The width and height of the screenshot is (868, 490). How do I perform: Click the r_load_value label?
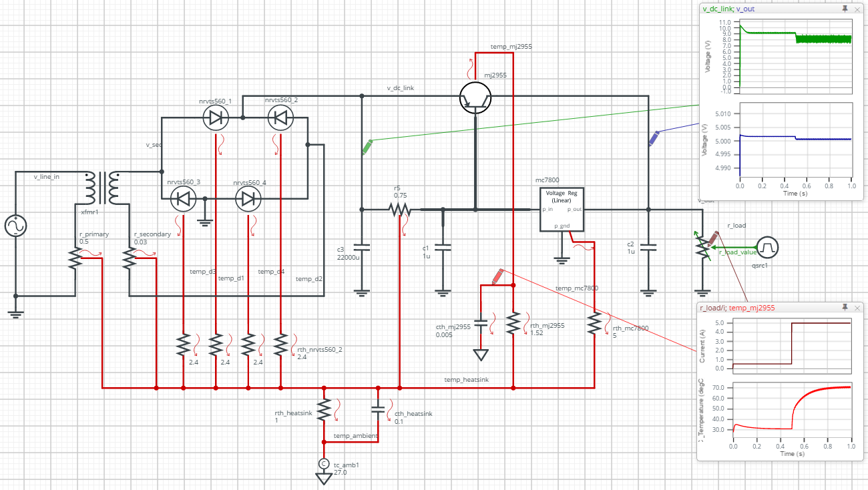coord(737,252)
